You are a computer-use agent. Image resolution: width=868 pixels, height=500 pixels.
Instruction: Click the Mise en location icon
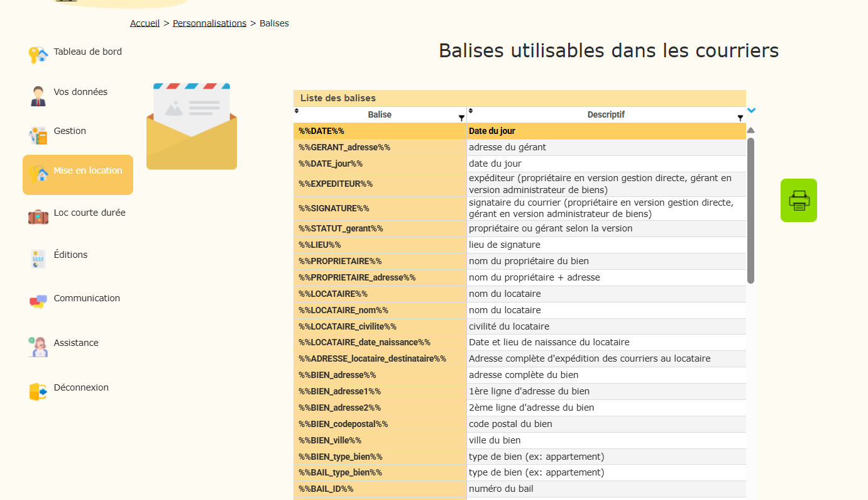pos(38,174)
